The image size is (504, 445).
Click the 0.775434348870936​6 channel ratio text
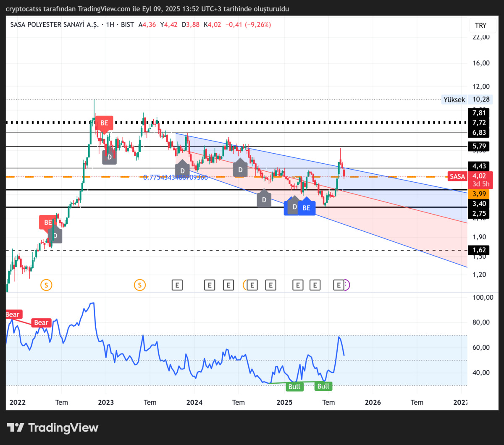(x=176, y=177)
